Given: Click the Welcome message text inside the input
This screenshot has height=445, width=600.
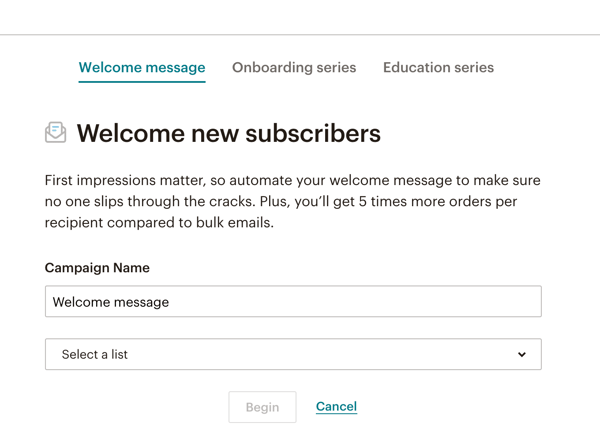Looking at the screenshot, I should pyautogui.click(x=111, y=302).
